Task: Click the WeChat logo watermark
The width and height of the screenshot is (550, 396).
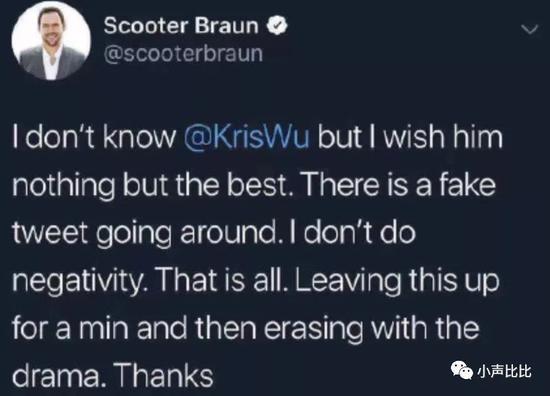Action: pyautogui.click(x=462, y=371)
